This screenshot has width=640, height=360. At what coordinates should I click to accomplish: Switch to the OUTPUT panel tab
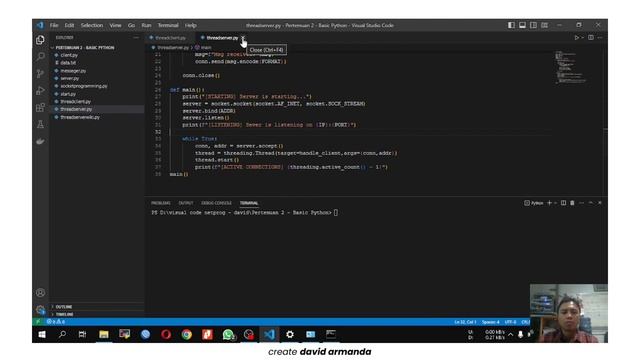coord(186,203)
